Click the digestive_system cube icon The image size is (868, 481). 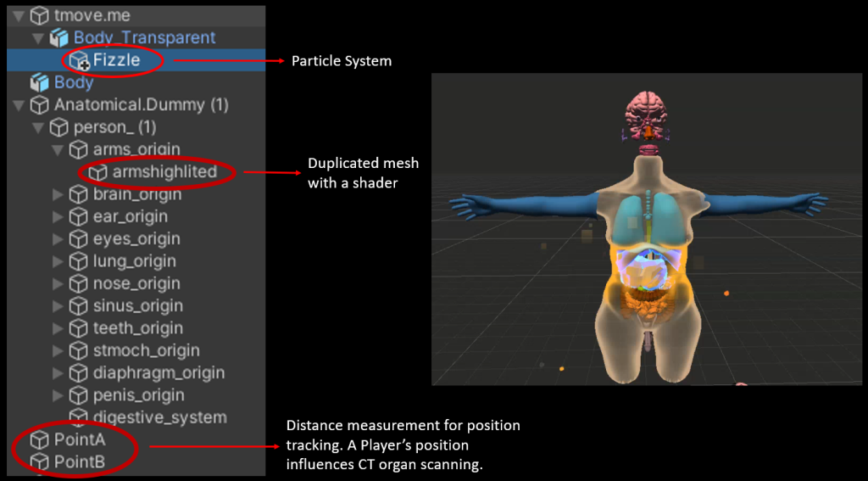79,417
